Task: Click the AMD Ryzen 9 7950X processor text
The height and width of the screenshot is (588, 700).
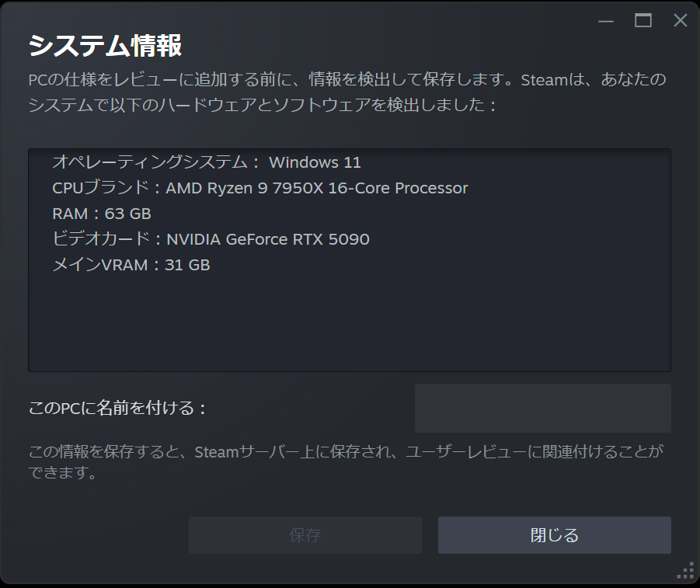Action: 317,188
